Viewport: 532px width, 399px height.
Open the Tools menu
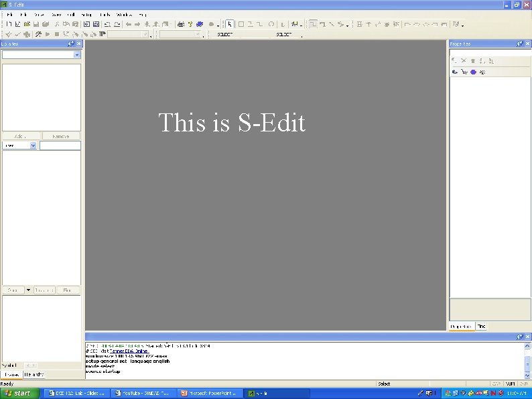105,15
